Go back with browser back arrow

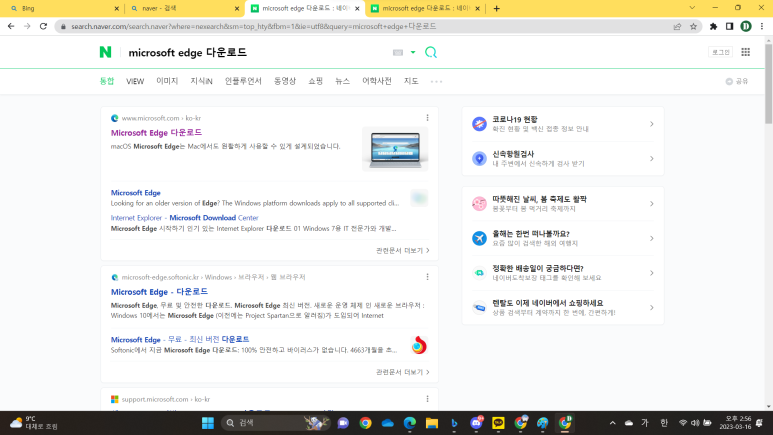click(x=11, y=26)
